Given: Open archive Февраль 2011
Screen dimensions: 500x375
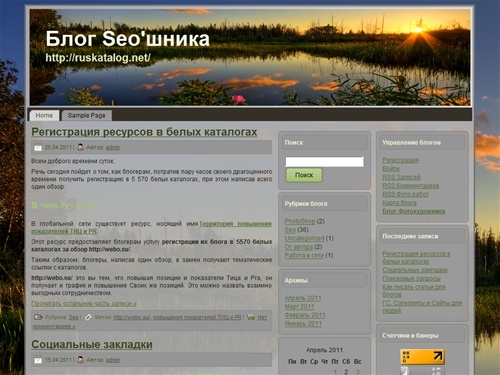Looking at the screenshot, I should pos(305,315).
